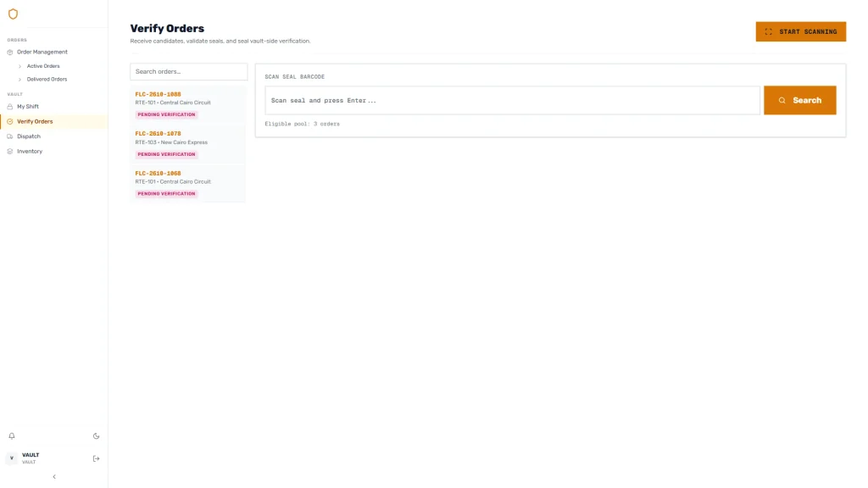The image size is (868, 488).
Task: Click the V user avatar
Action: (12, 458)
